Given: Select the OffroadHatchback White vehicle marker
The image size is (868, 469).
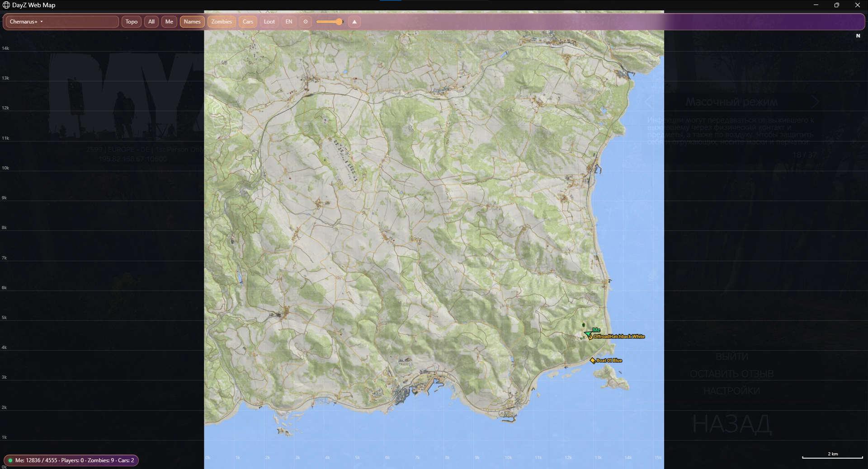Looking at the screenshot, I should 590,337.
